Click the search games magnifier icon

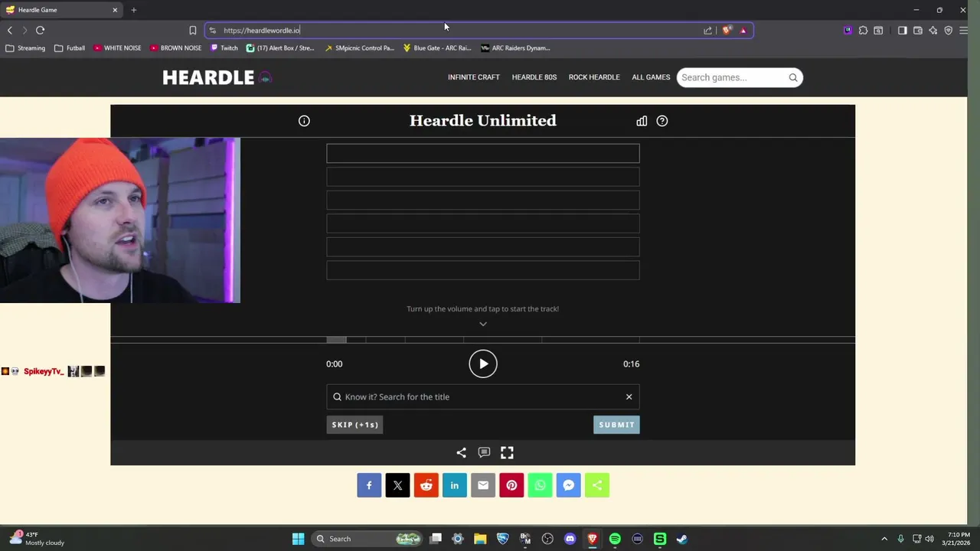point(793,77)
